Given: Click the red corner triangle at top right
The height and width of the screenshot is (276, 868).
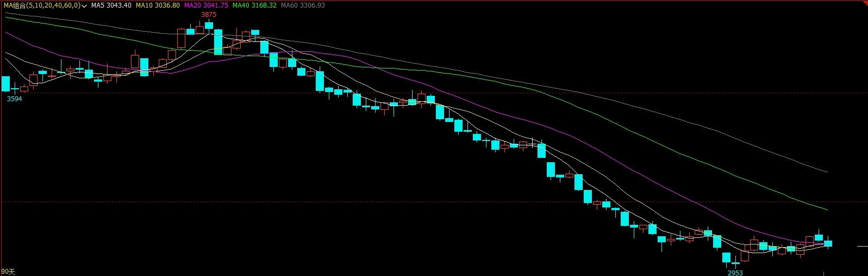Looking at the screenshot, I should tap(865, 3).
